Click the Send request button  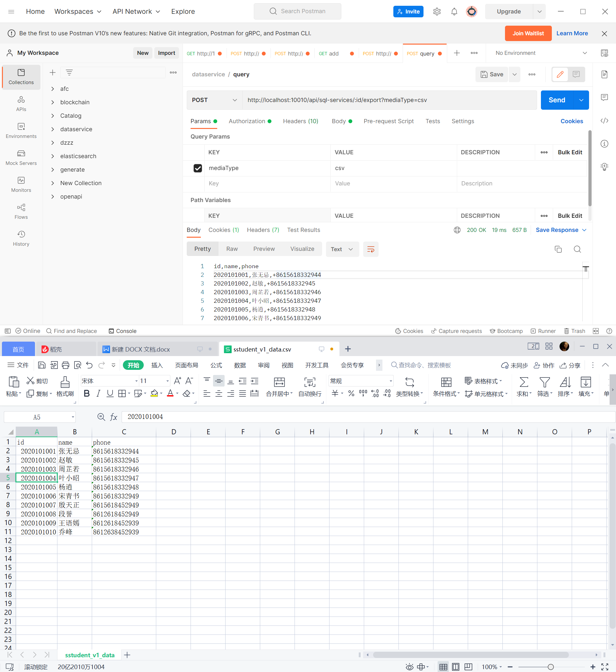point(557,100)
